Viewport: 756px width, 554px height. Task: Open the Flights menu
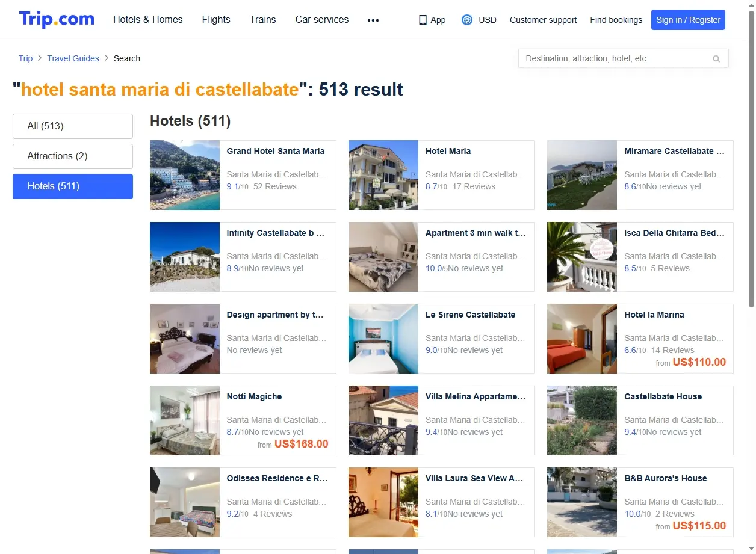click(216, 19)
